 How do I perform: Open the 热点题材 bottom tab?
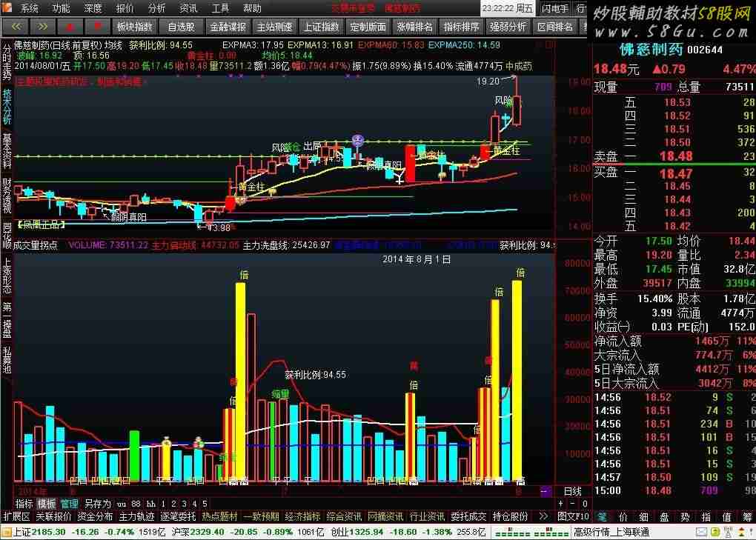[x=219, y=516]
